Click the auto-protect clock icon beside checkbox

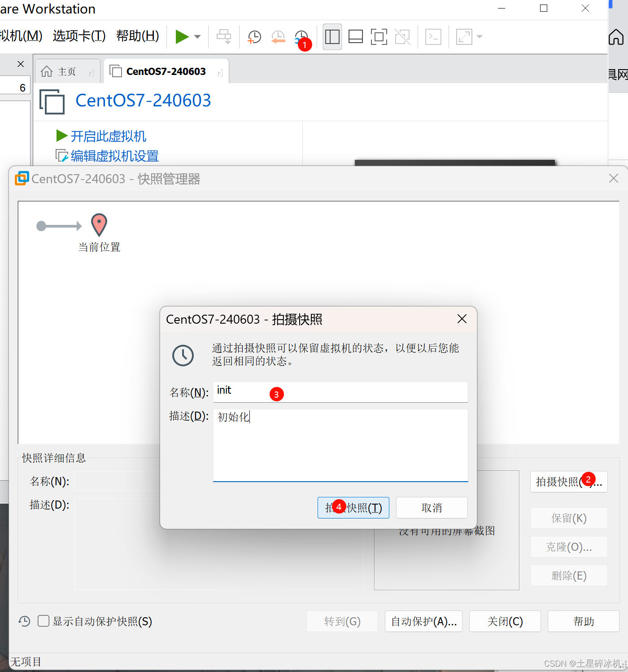tap(24, 621)
